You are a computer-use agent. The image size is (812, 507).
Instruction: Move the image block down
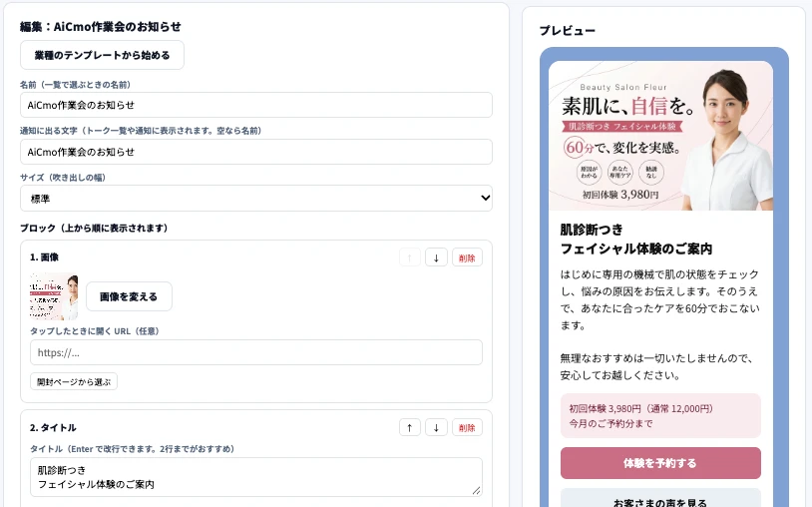tap(436, 257)
